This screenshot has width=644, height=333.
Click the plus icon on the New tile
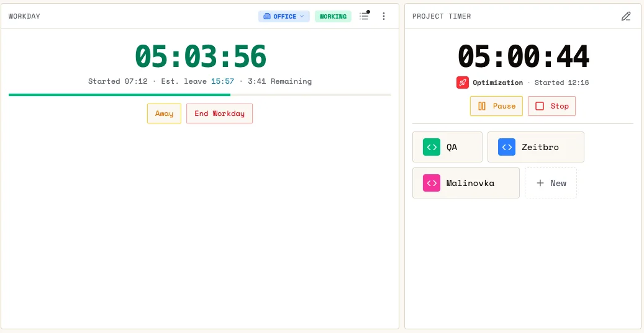click(540, 183)
